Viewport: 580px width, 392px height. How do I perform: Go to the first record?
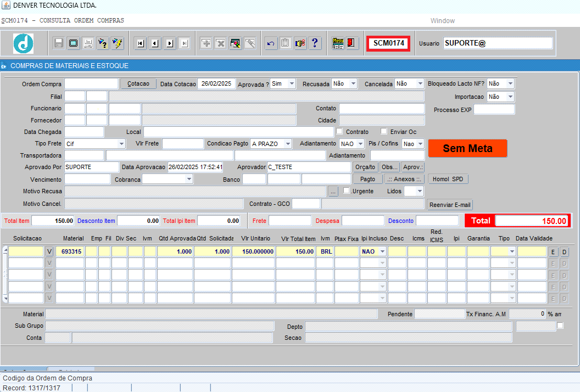(x=140, y=43)
